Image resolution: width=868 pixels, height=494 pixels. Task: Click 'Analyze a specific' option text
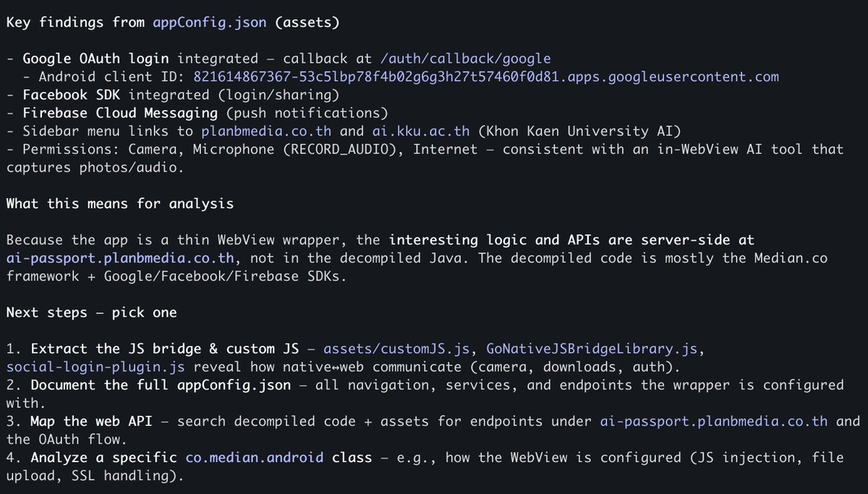pos(104,456)
